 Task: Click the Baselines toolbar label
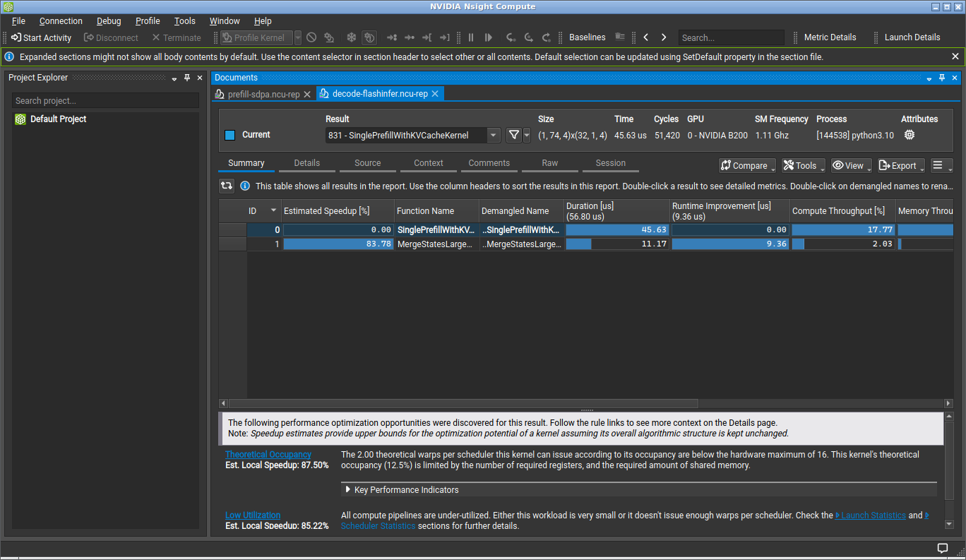click(588, 37)
